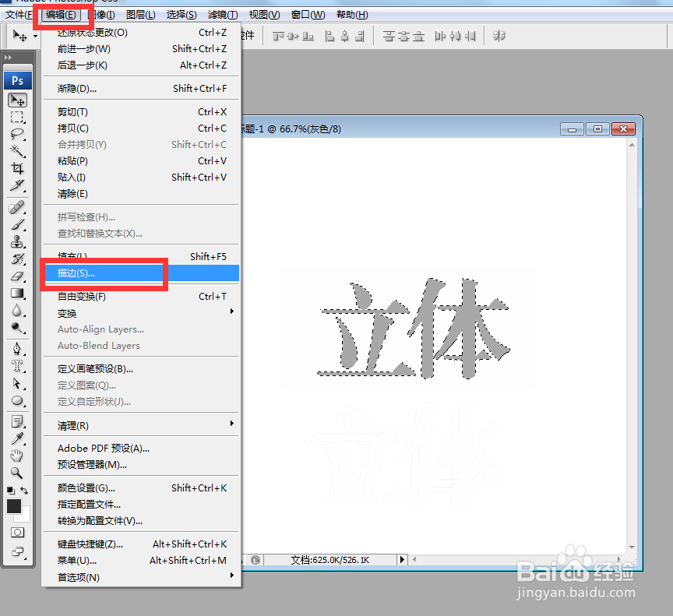
Task: Open the 帮助(H) menu
Action: (352, 15)
